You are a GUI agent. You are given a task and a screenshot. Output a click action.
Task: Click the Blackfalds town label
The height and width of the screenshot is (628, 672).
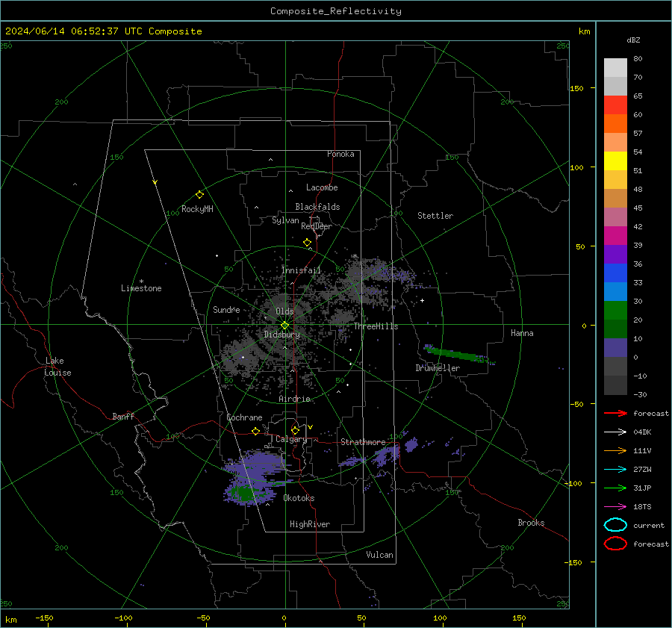(317, 207)
